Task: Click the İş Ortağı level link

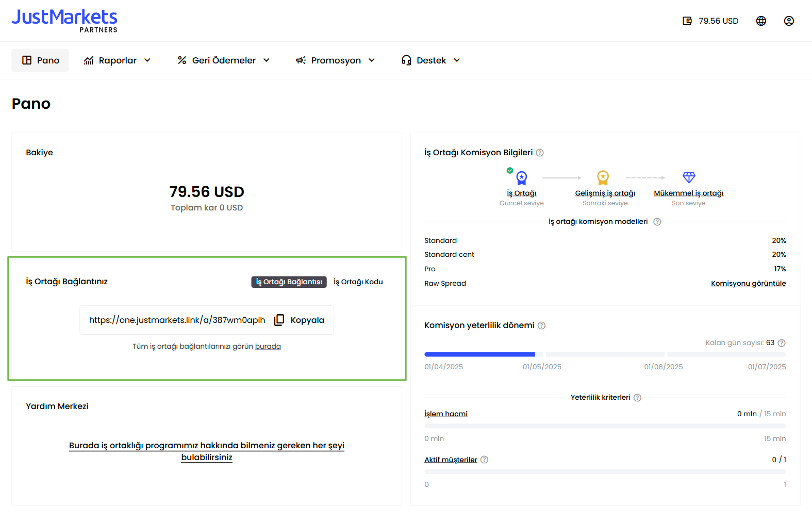Action: point(522,193)
